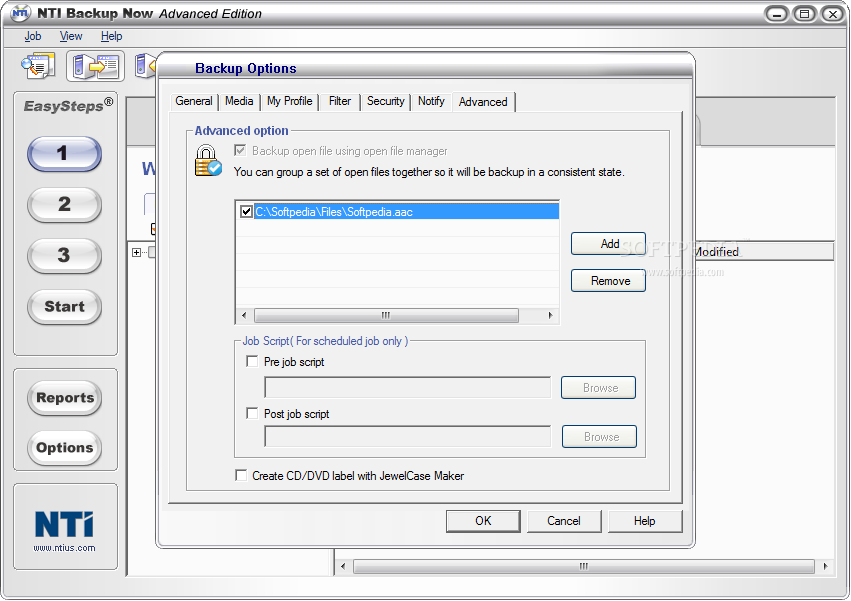
Task: Click Remove to delete selected file
Action: (608, 281)
